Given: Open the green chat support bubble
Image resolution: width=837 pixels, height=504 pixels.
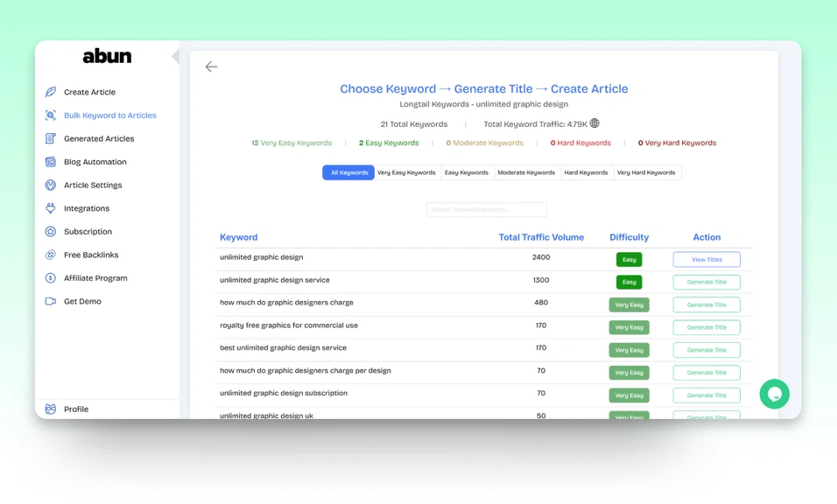Looking at the screenshot, I should click(x=774, y=394).
